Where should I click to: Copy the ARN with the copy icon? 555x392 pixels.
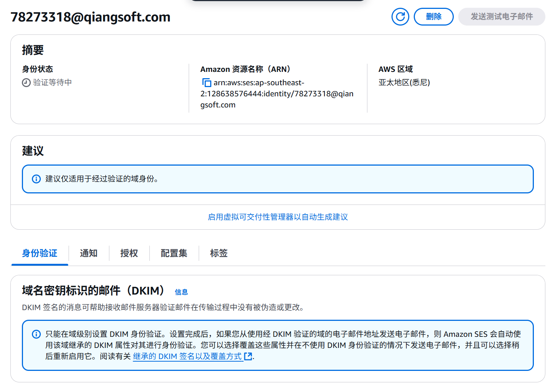(x=207, y=83)
